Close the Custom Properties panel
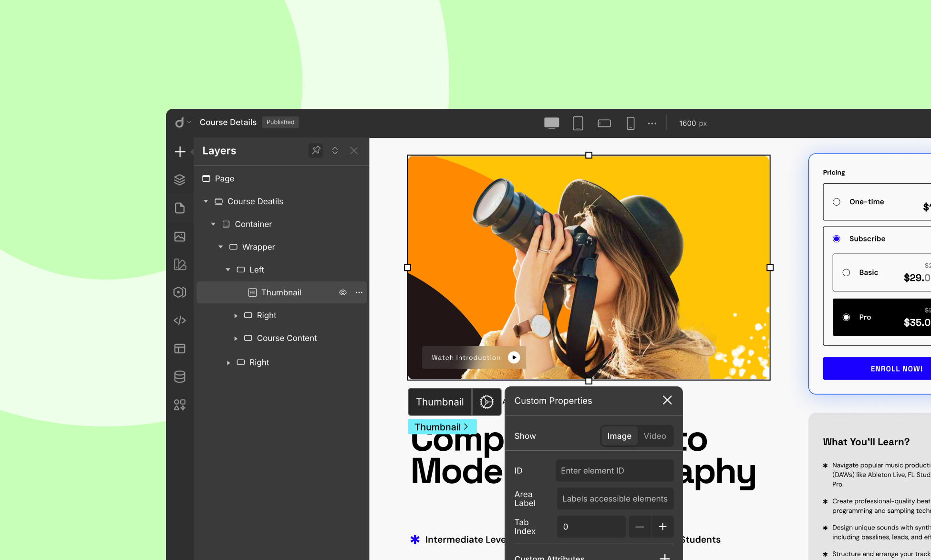The height and width of the screenshot is (560, 931). point(667,400)
